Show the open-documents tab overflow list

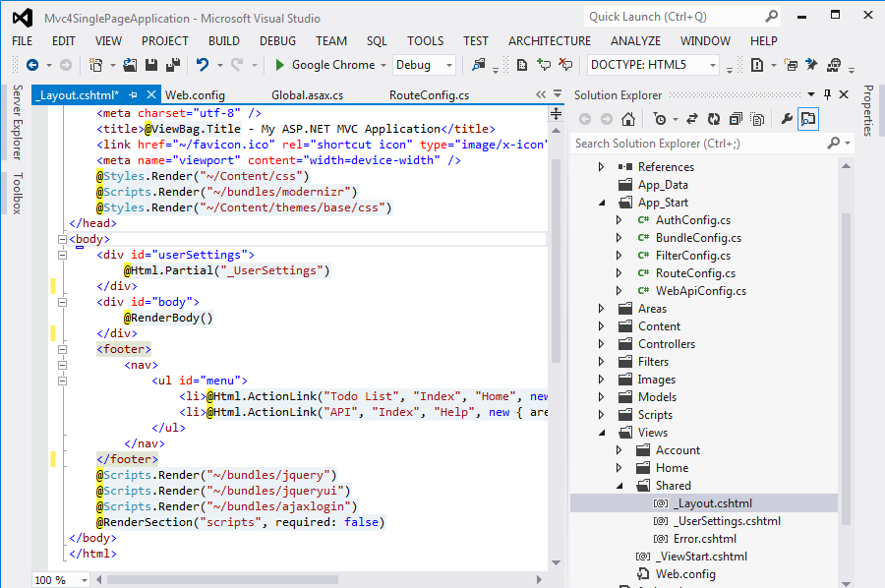pos(558,94)
